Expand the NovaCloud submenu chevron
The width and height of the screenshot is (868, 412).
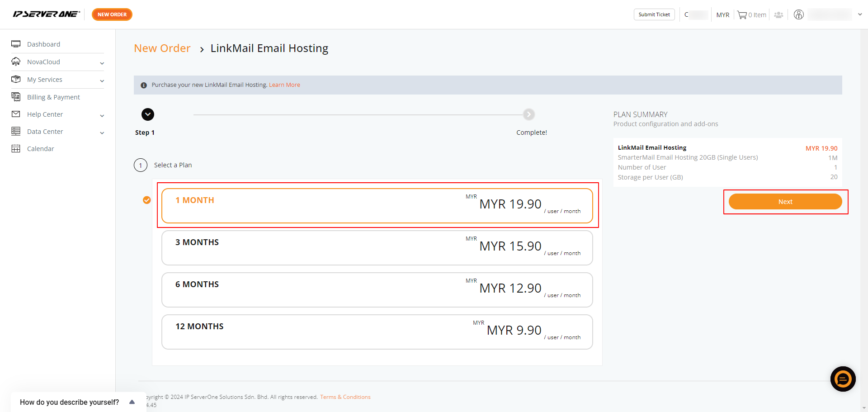pyautogui.click(x=102, y=63)
